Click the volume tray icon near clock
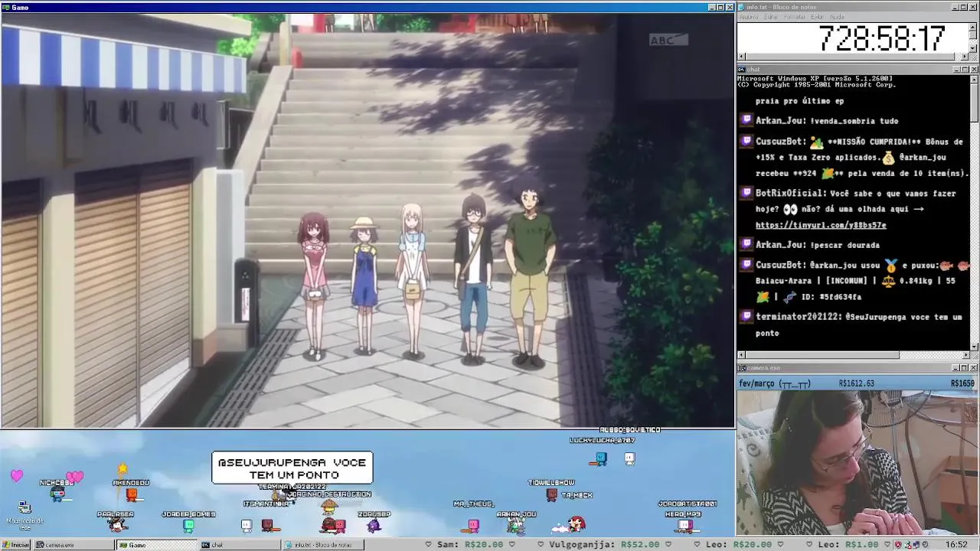 click(x=926, y=545)
